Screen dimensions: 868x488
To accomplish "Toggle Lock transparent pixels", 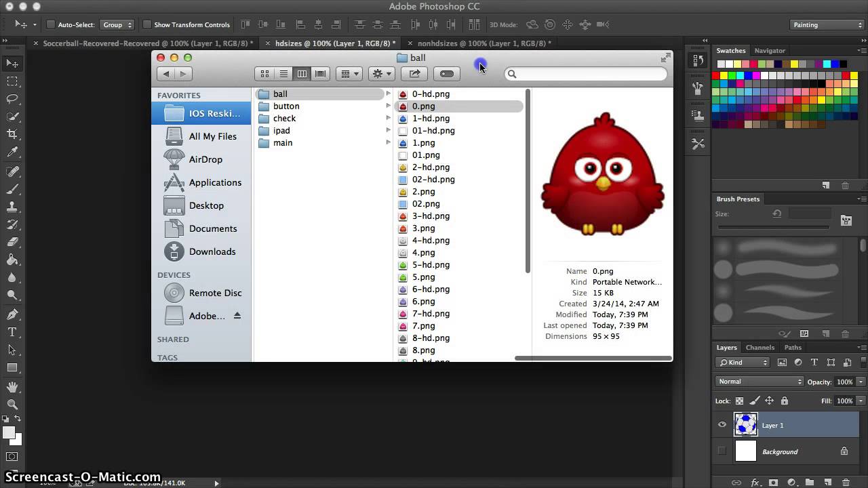I will click(739, 401).
